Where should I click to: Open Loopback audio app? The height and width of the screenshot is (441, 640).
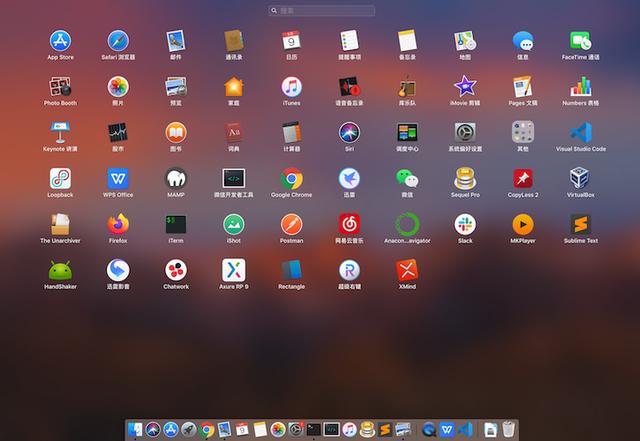60,178
